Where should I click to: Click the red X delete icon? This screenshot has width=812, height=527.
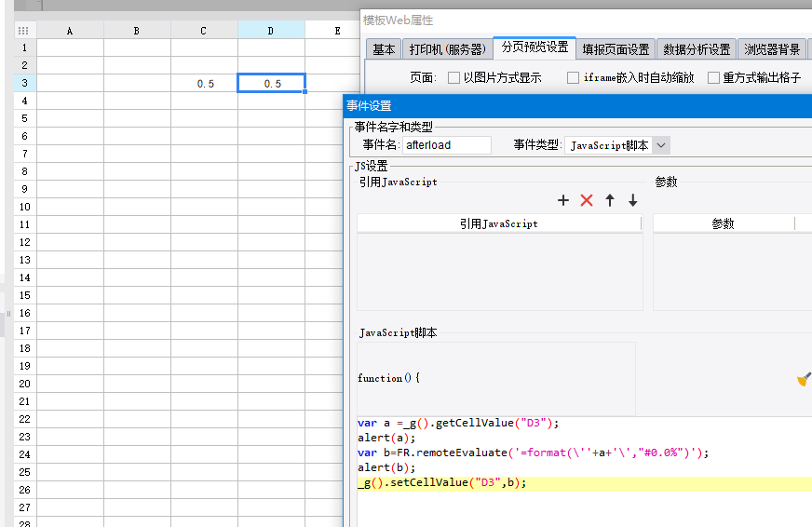(x=587, y=200)
